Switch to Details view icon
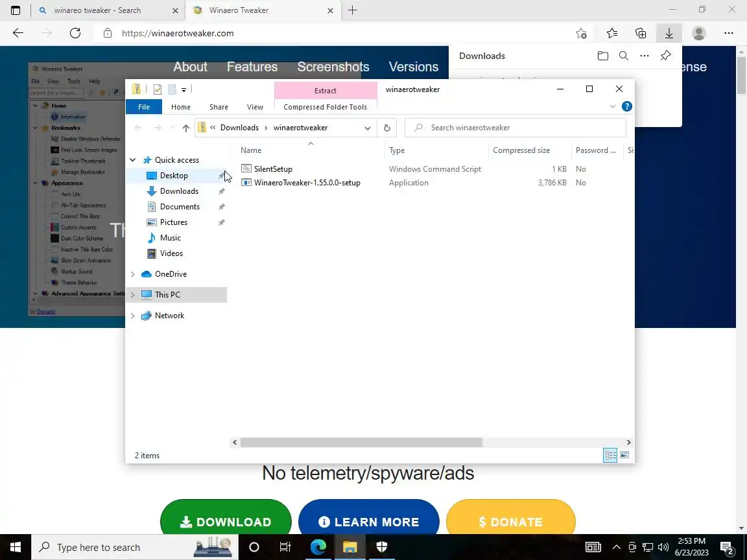747x560 pixels. point(610,455)
